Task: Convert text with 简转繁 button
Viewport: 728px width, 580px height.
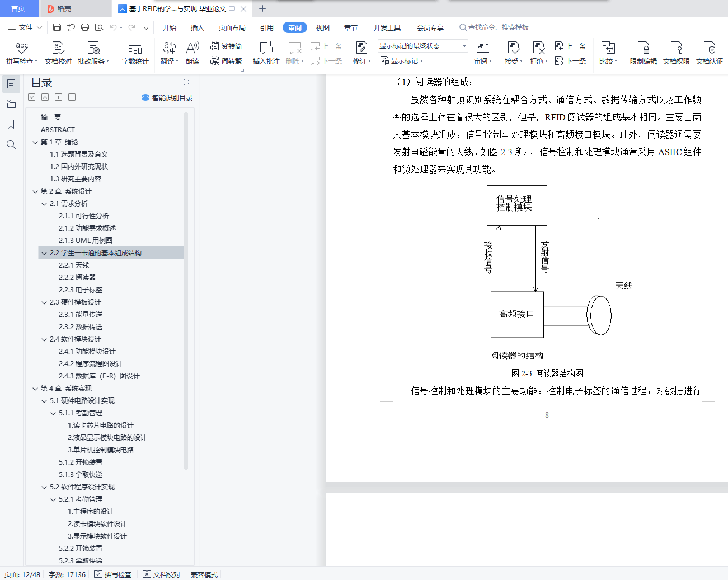Action: [226, 60]
